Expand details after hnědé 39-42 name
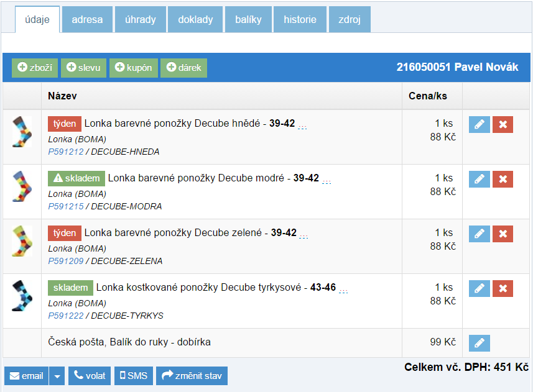 (x=302, y=126)
